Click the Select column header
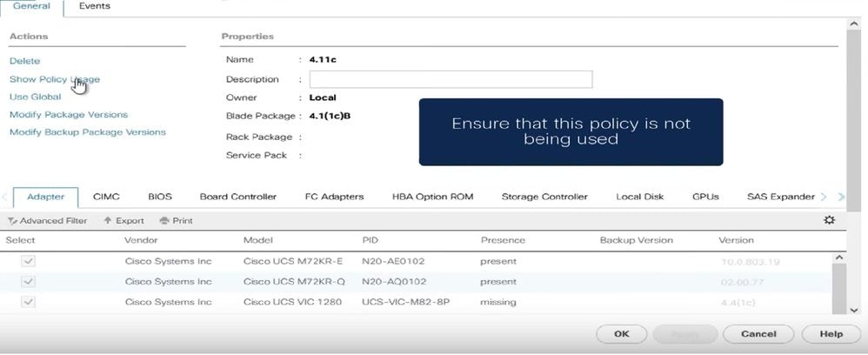868x355 pixels. pyautogui.click(x=21, y=240)
